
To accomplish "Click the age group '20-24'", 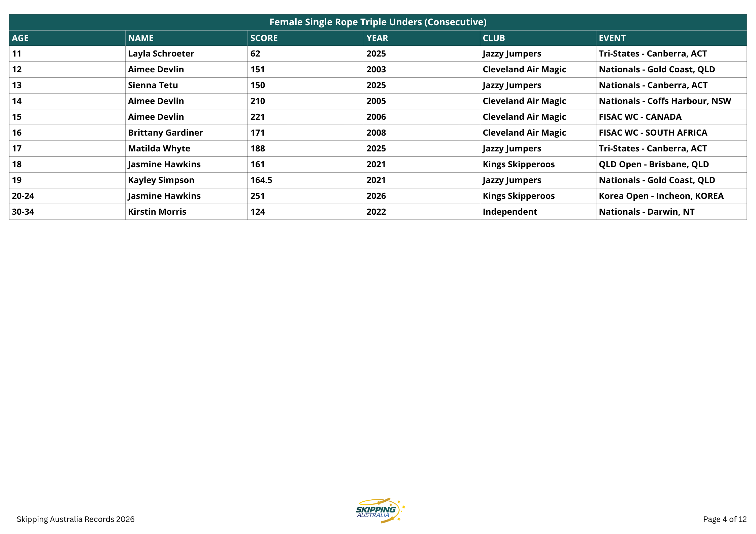I will point(23,196).
